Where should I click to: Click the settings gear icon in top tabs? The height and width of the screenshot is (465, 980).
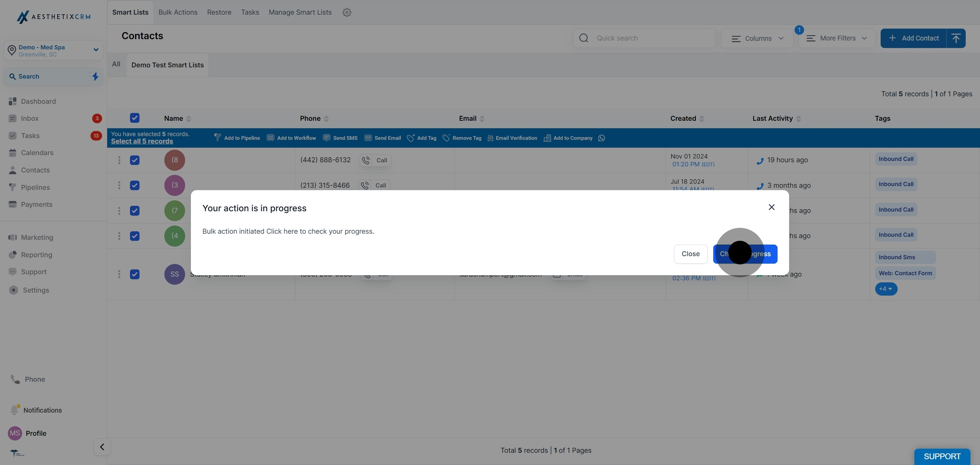click(347, 12)
